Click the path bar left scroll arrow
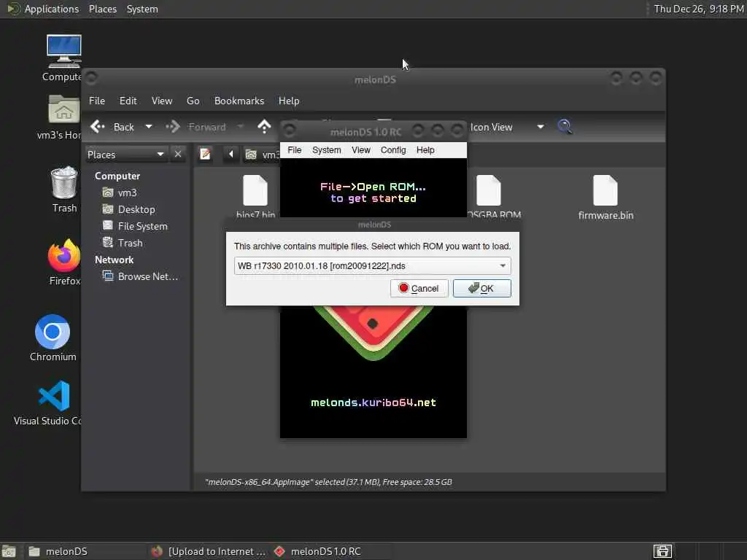 (231, 155)
